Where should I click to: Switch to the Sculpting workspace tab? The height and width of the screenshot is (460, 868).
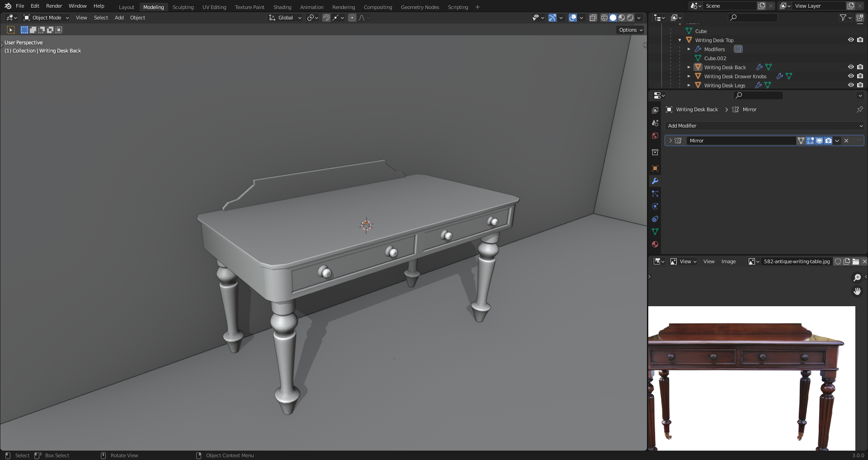point(183,7)
